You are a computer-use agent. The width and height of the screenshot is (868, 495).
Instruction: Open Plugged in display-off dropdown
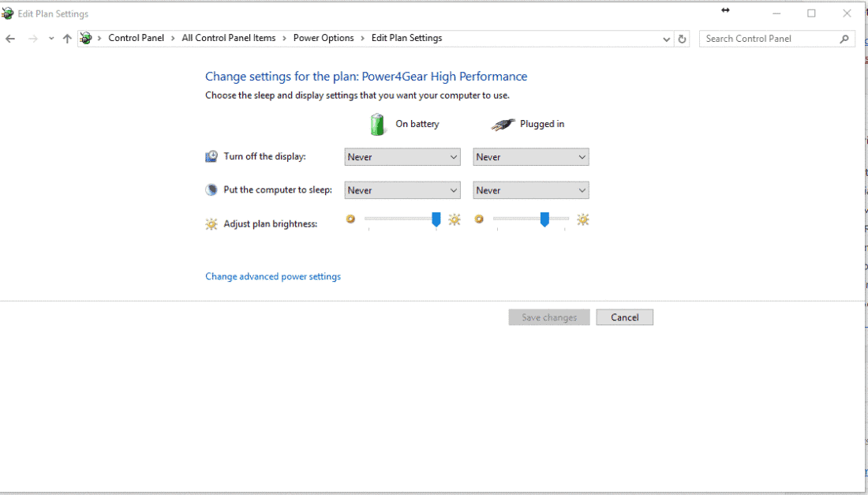(531, 157)
